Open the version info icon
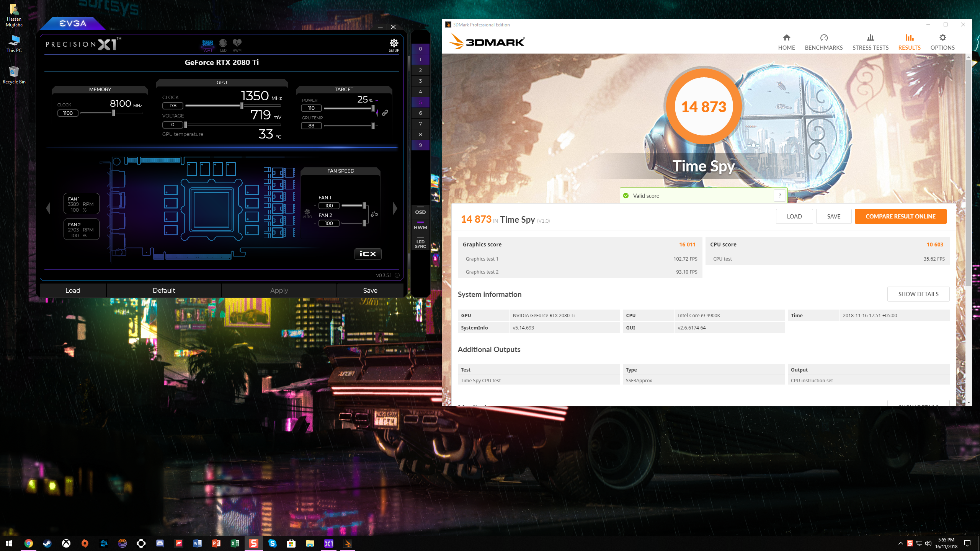The height and width of the screenshot is (551, 980). 397,275
